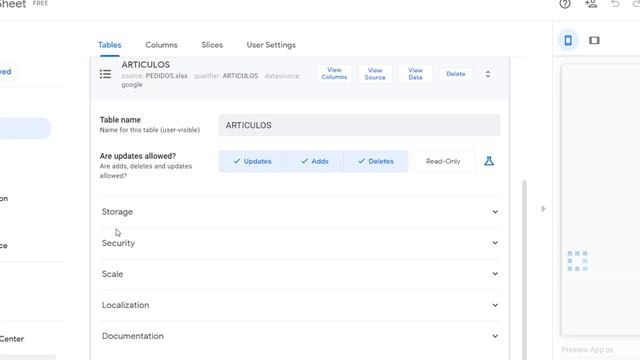Click the flask icon beside Read-Only

point(489,161)
